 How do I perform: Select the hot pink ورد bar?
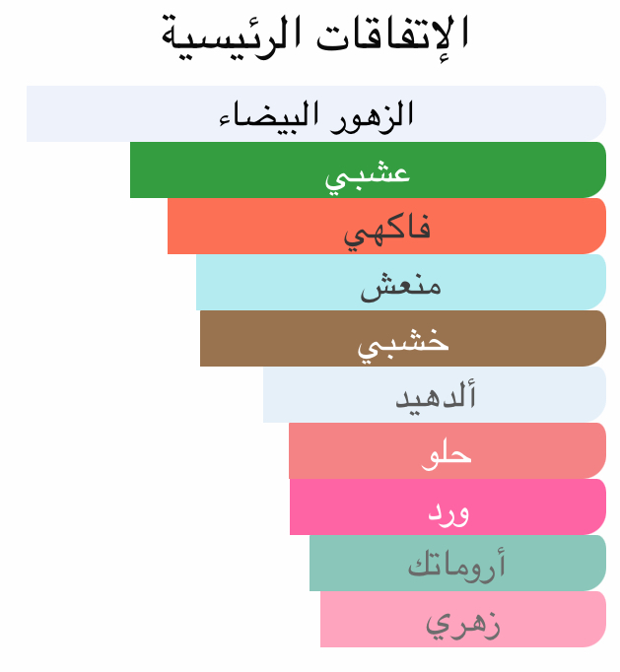click(x=448, y=507)
